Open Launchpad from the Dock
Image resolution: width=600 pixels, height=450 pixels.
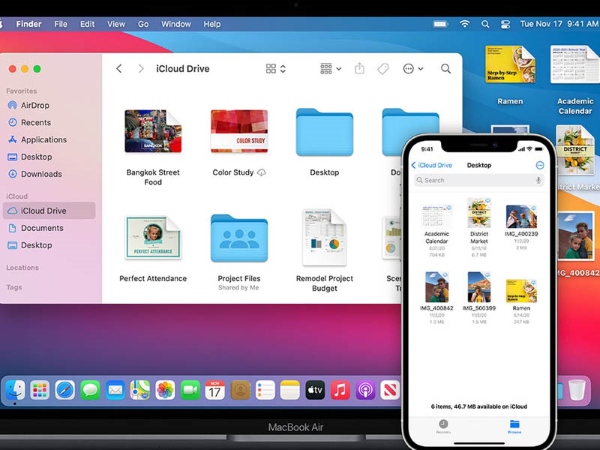(x=40, y=390)
